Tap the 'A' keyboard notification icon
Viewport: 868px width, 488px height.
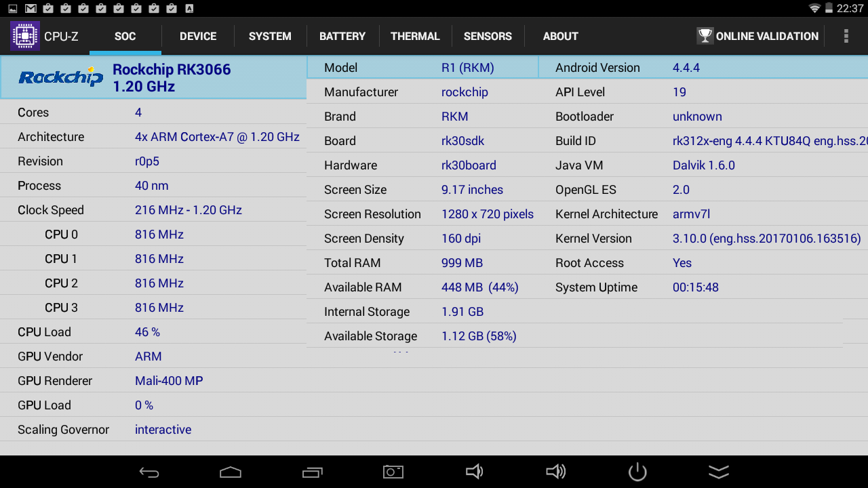point(189,8)
